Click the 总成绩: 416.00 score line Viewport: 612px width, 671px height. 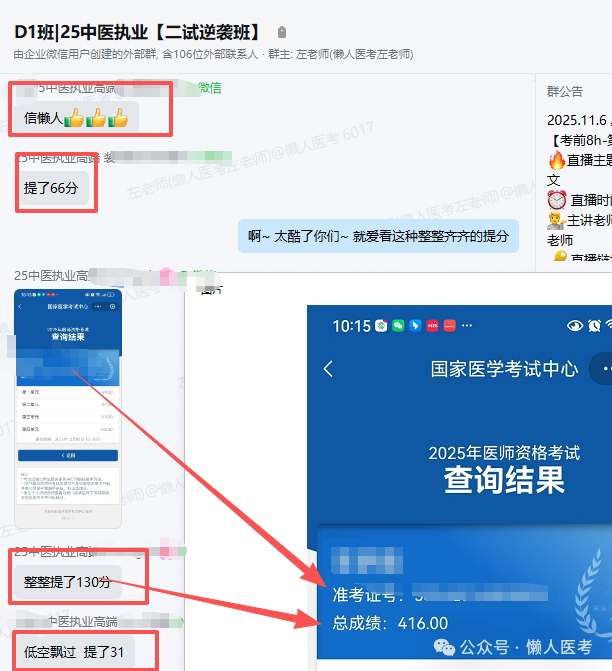tap(390, 623)
